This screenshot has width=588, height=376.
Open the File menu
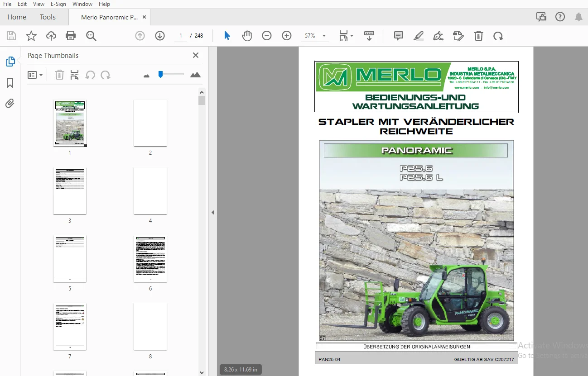tap(7, 4)
